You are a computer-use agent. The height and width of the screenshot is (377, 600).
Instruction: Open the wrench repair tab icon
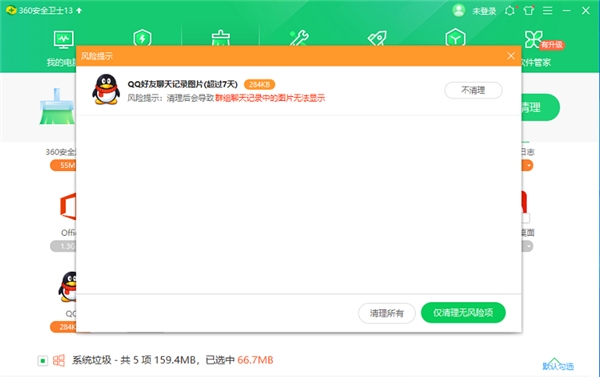click(299, 38)
